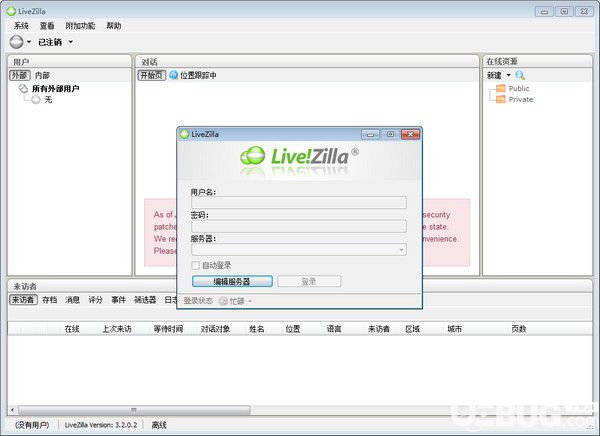This screenshot has height=436, width=600.
Task: Switch to the 评分 tab
Action: click(x=95, y=299)
